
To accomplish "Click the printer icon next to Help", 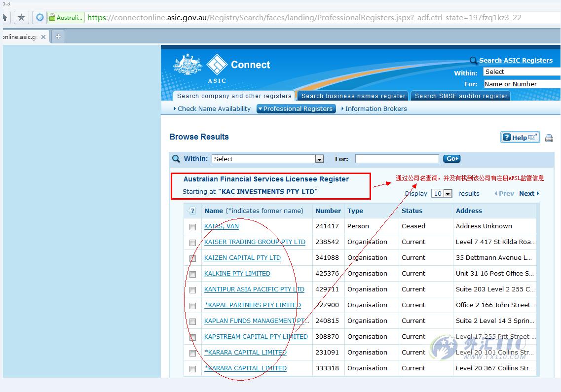I will tap(549, 138).
